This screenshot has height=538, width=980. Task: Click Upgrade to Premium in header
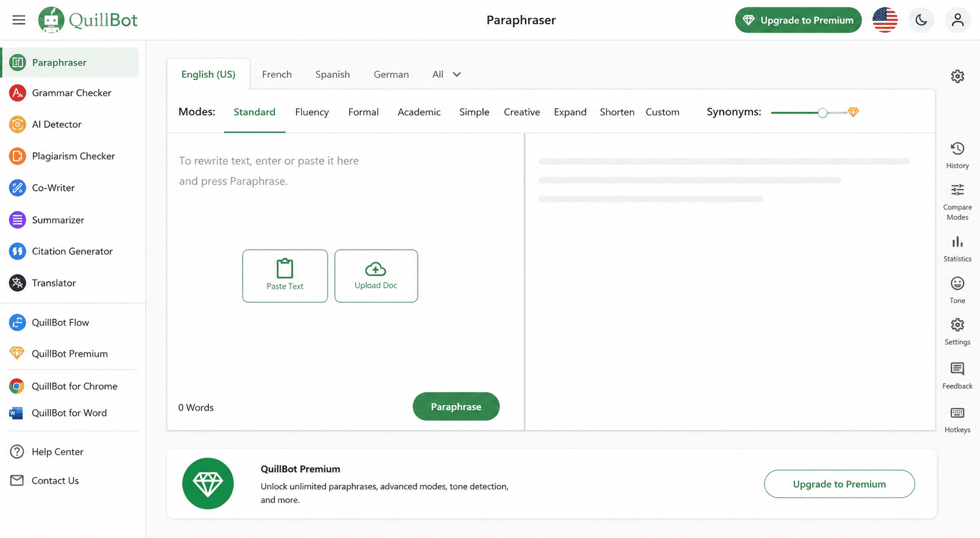click(x=798, y=20)
